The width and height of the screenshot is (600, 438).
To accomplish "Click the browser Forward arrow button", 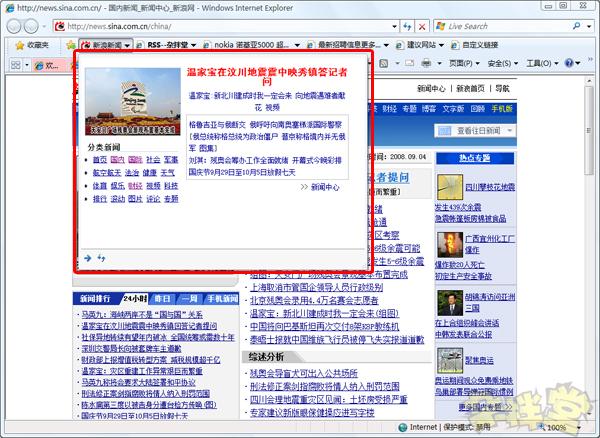I will pyautogui.click(x=31, y=26).
